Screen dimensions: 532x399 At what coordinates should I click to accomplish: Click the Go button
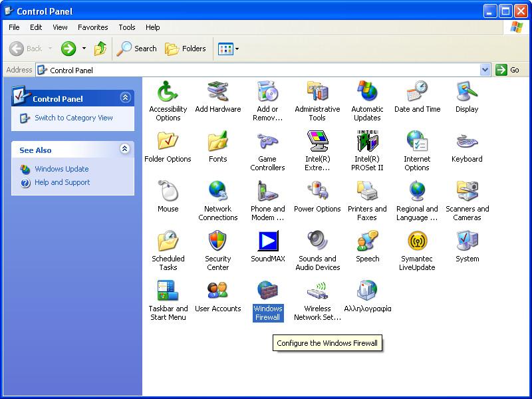[507, 70]
